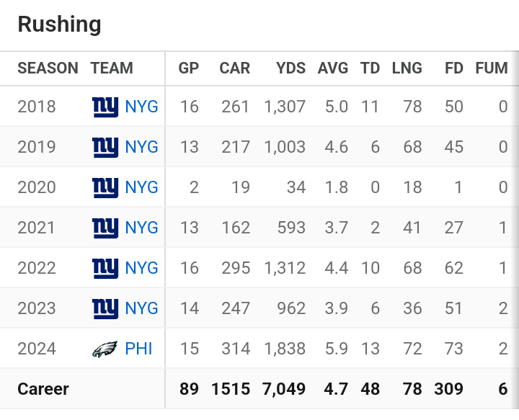Open the NYG team link for 2018
The height and width of the screenshot is (420, 519).
(x=141, y=107)
